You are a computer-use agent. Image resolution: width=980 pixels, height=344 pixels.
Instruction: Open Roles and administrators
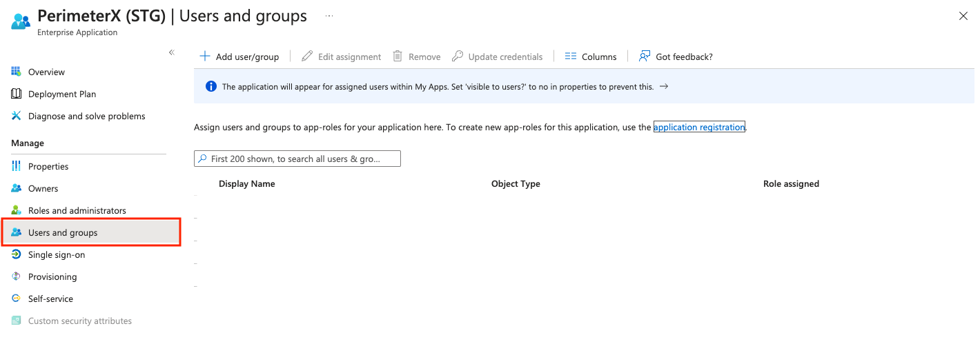pos(77,211)
